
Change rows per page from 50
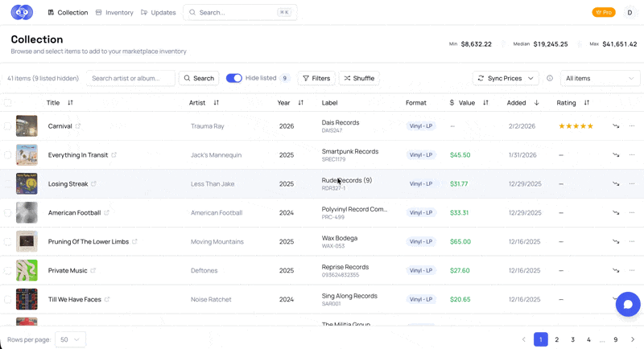click(x=71, y=339)
